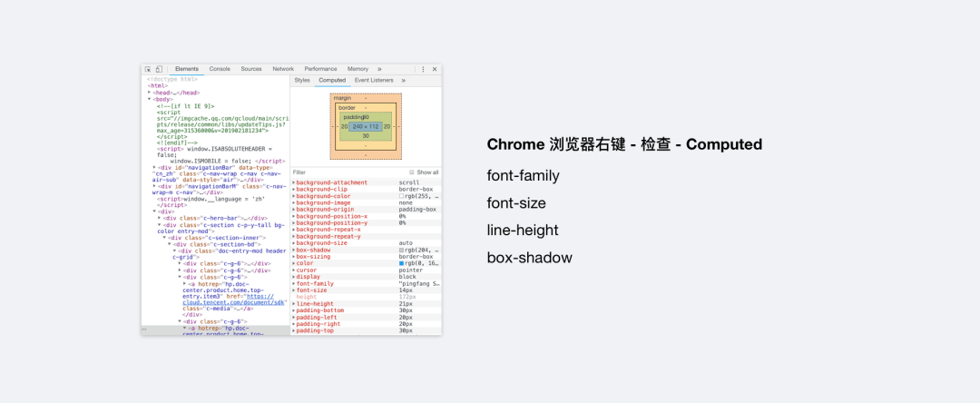Open the Event Listeners pane tab
980x403 pixels.
(x=374, y=81)
